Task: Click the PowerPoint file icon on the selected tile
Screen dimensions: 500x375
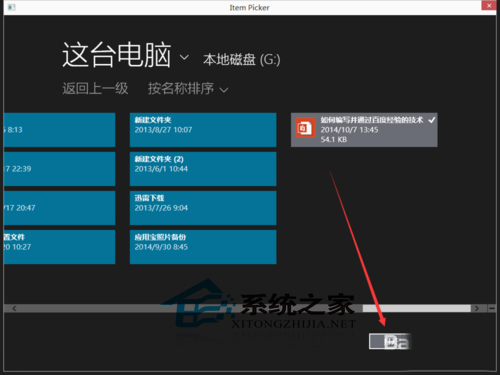Action: click(x=306, y=128)
